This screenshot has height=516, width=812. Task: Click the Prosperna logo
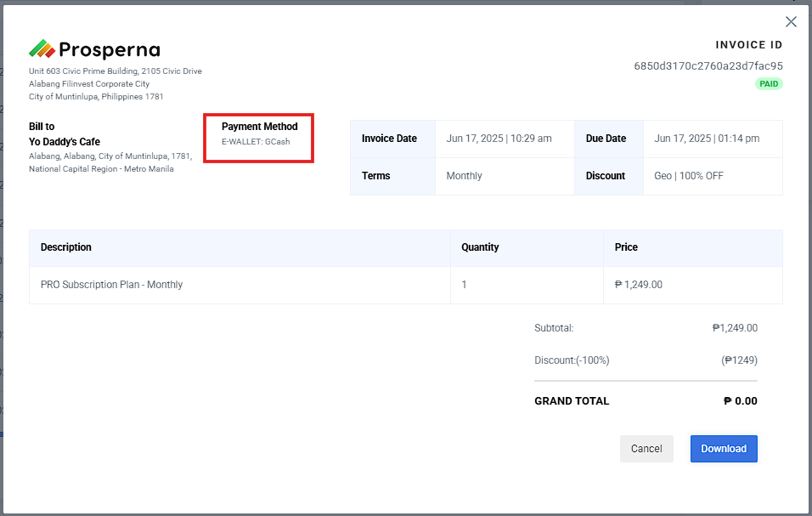[x=94, y=49]
